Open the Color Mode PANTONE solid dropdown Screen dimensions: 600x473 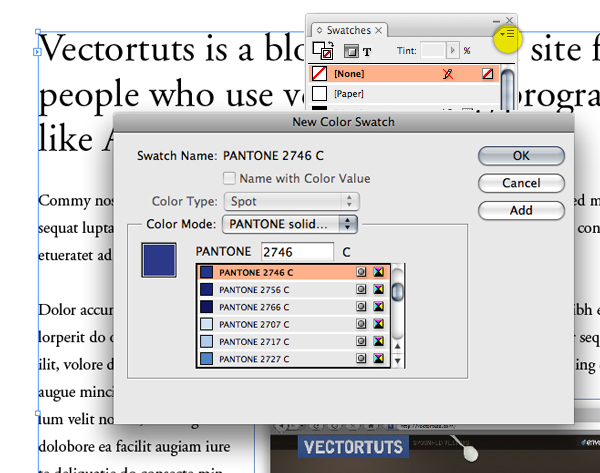coord(290,224)
